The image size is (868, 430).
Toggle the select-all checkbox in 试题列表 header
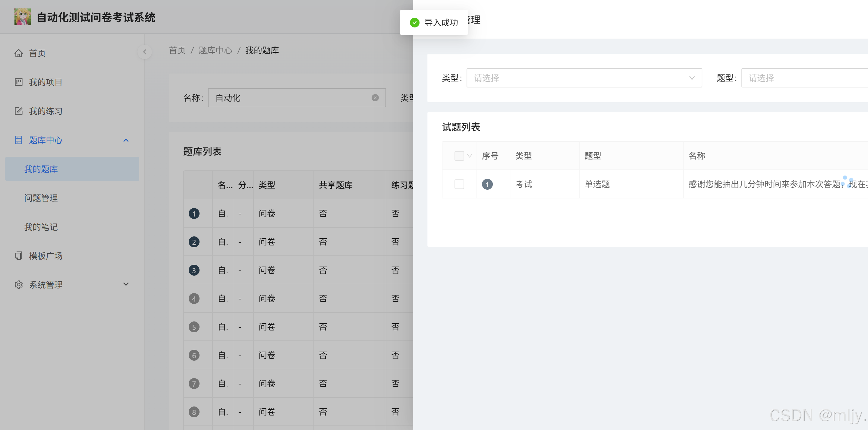tap(459, 156)
